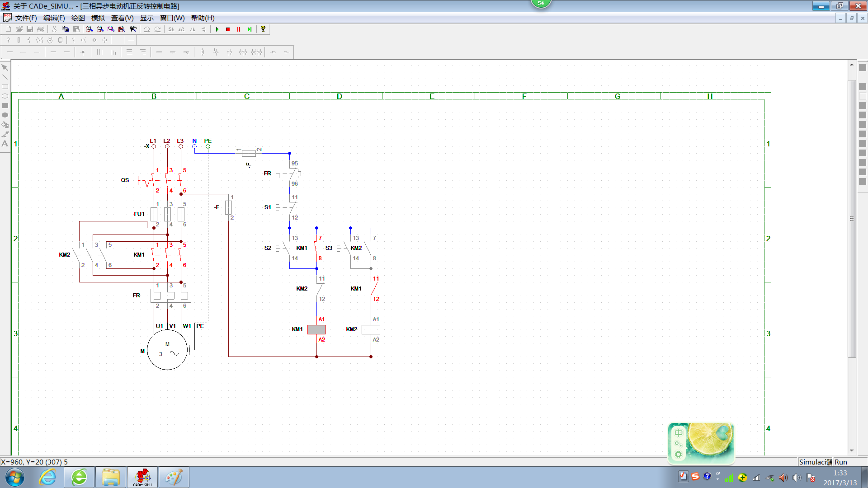Start the simulation with play button
The width and height of the screenshot is (868, 488).
tap(217, 29)
